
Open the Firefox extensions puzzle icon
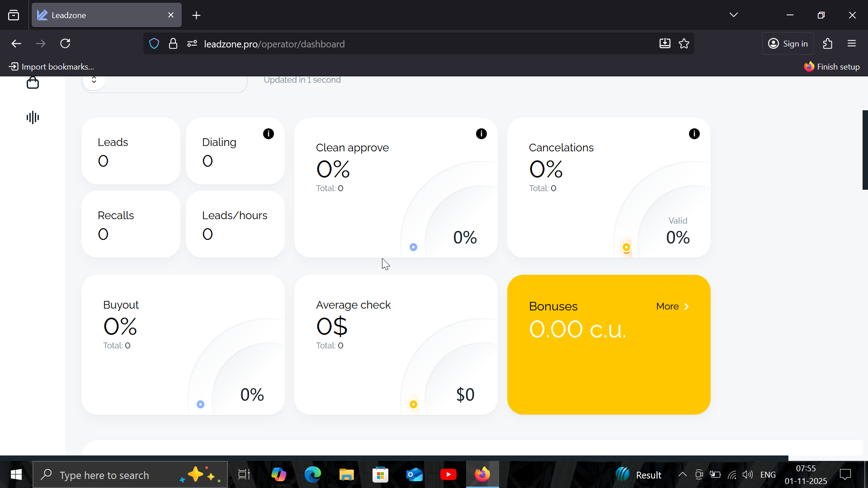click(x=827, y=44)
